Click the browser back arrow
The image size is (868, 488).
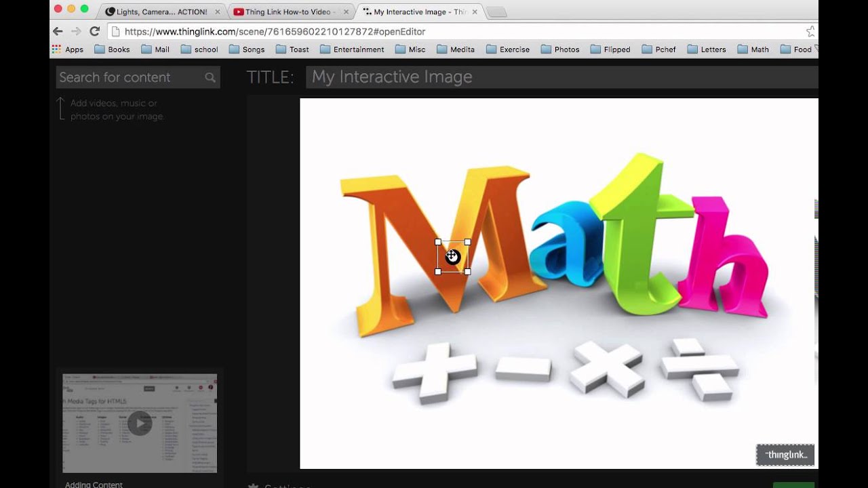click(58, 31)
